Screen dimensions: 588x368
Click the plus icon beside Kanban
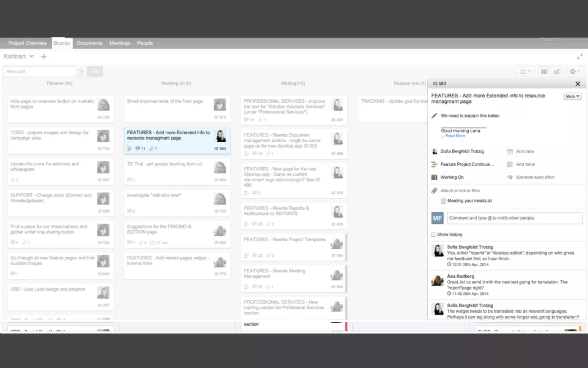(x=44, y=57)
